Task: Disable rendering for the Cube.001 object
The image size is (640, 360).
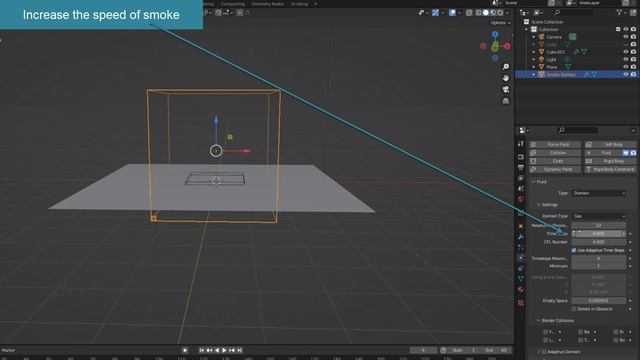Action: (x=633, y=52)
